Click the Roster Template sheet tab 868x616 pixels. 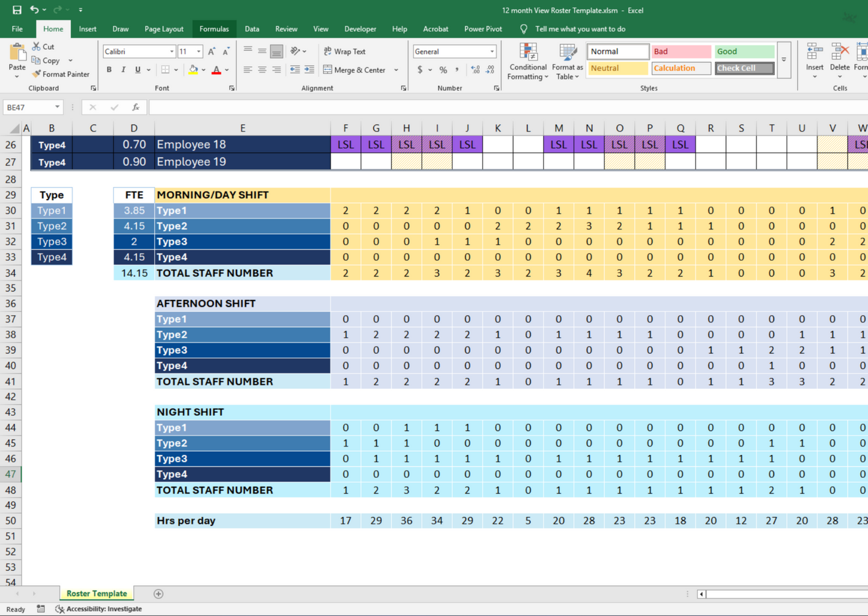97,594
